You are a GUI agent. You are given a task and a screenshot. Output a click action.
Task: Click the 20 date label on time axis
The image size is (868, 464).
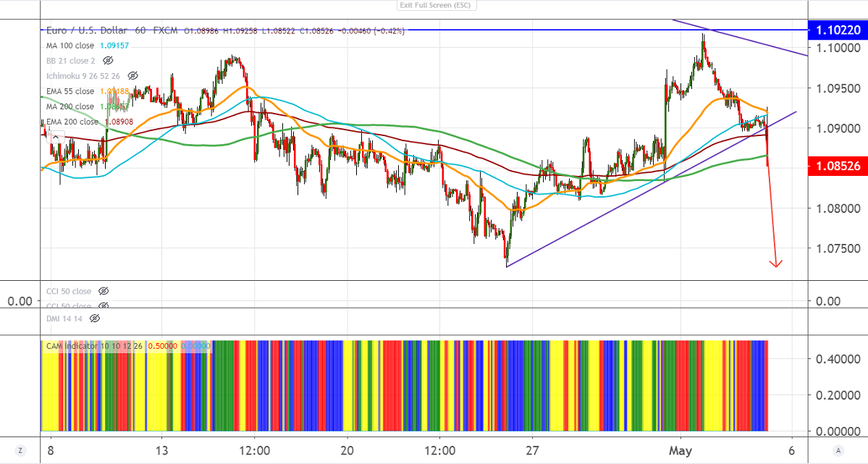(x=347, y=450)
